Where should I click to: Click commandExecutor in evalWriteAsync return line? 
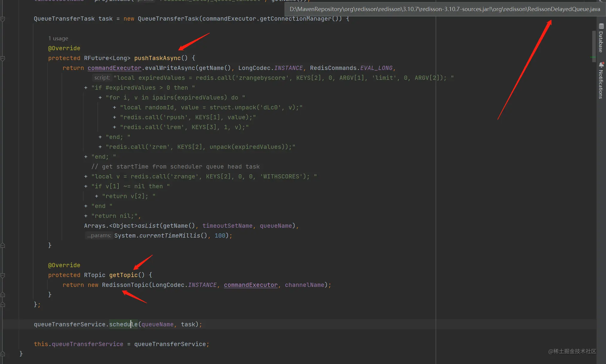coord(114,68)
